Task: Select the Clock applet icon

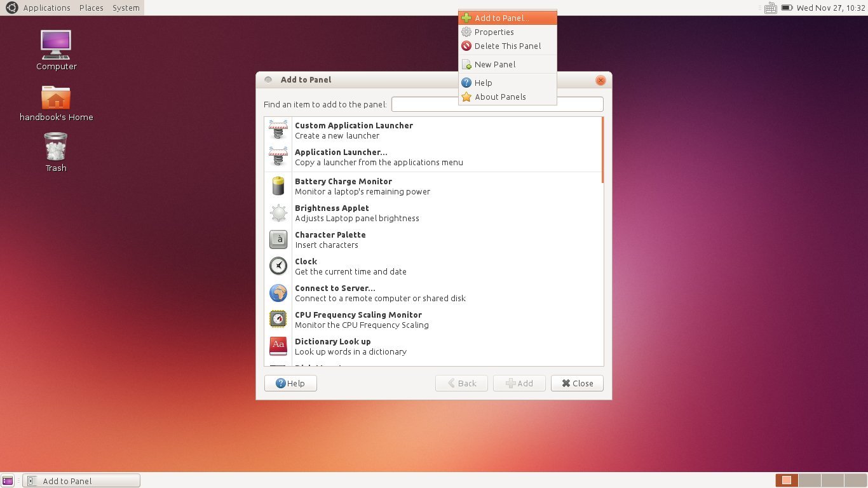Action: tap(278, 266)
